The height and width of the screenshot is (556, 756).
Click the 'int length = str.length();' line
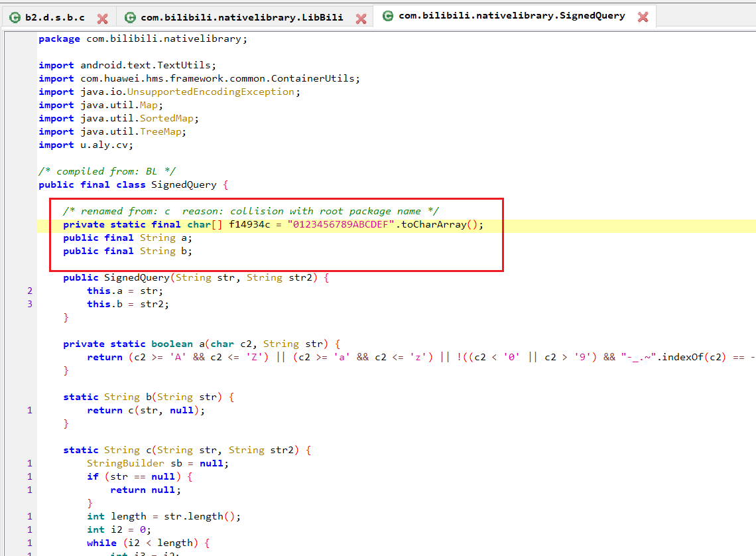tap(164, 516)
